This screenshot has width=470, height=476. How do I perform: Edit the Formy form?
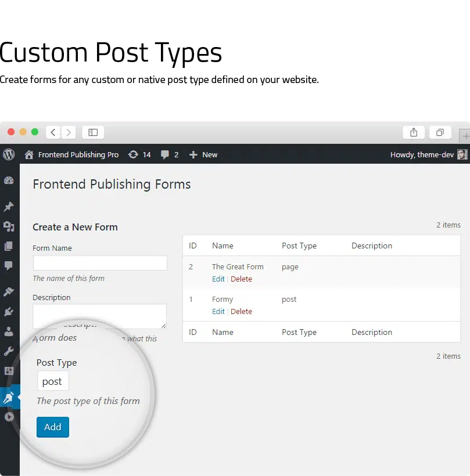[218, 312]
